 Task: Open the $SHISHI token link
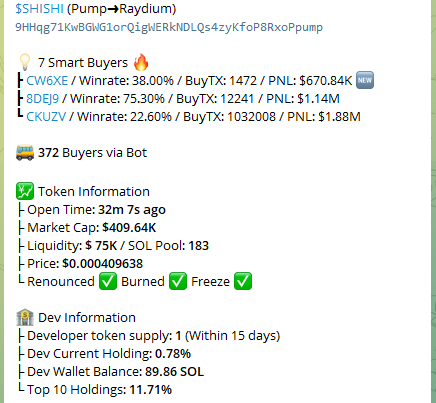[39, 9]
